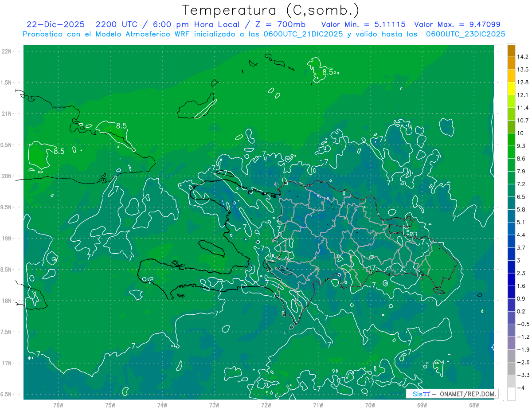The image size is (532, 411).
Task: Click the '69W' longitude label
Action: coord(422,405)
